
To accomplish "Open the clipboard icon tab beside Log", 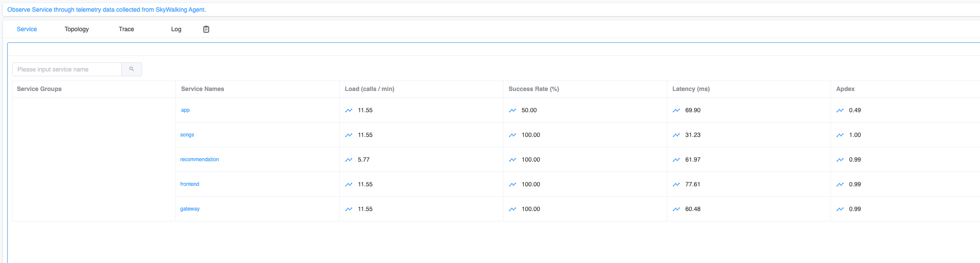I will coord(206,29).
